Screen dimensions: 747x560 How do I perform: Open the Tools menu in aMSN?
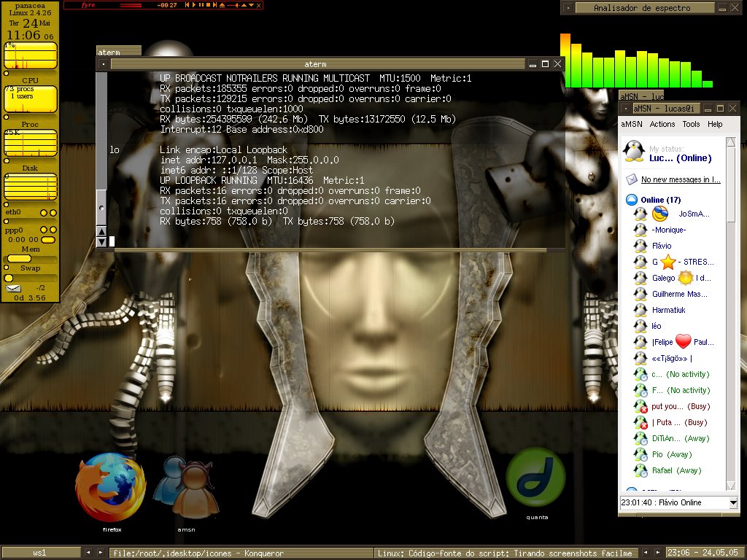tap(691, 124)
